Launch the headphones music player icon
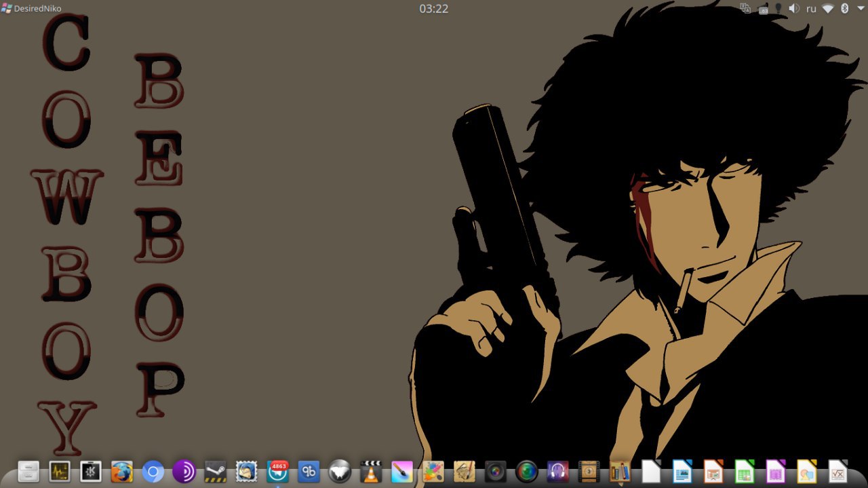The height and width of the screenshot is (488, 868). click(558, 471)
